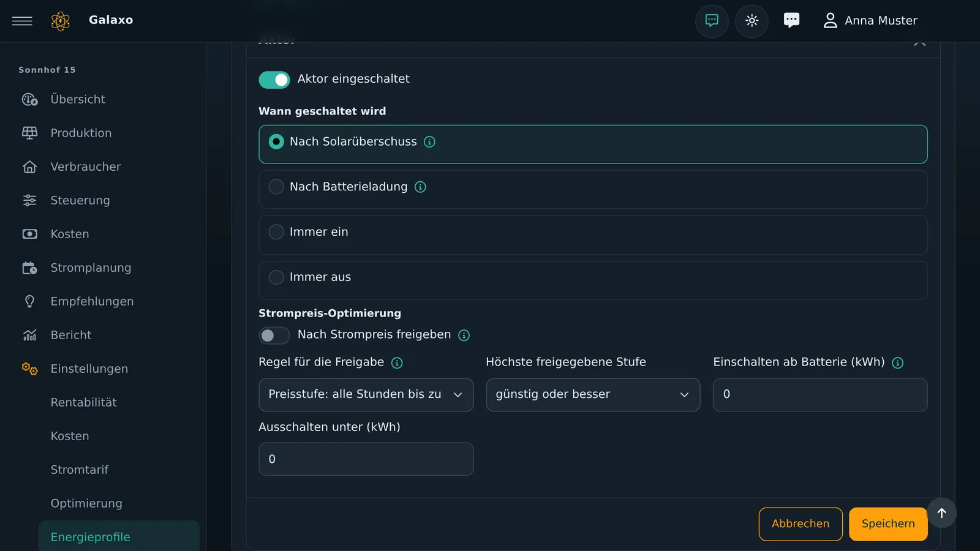This screenshot has width=980, height=551.
Task: Open the hamburger navigation menu
Action: pos(22,21)
